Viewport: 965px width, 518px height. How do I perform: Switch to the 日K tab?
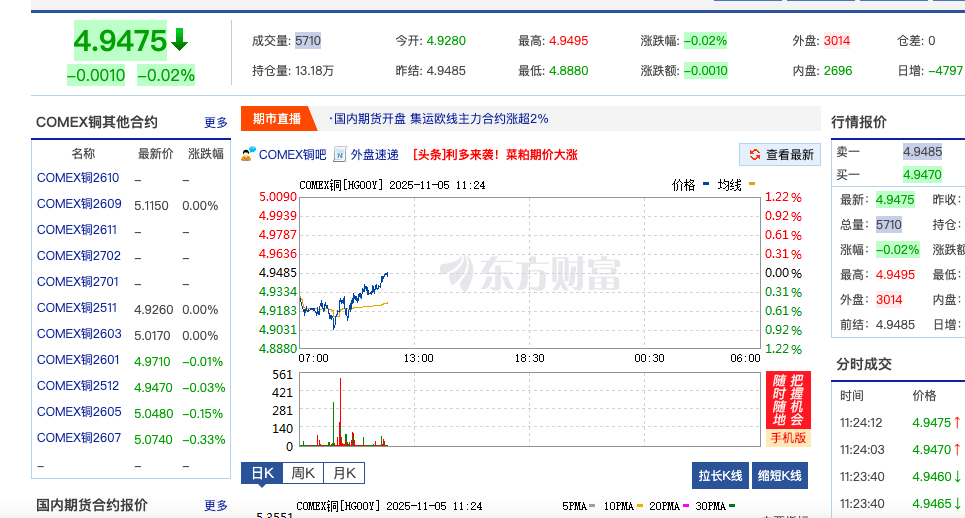point(262,473)
